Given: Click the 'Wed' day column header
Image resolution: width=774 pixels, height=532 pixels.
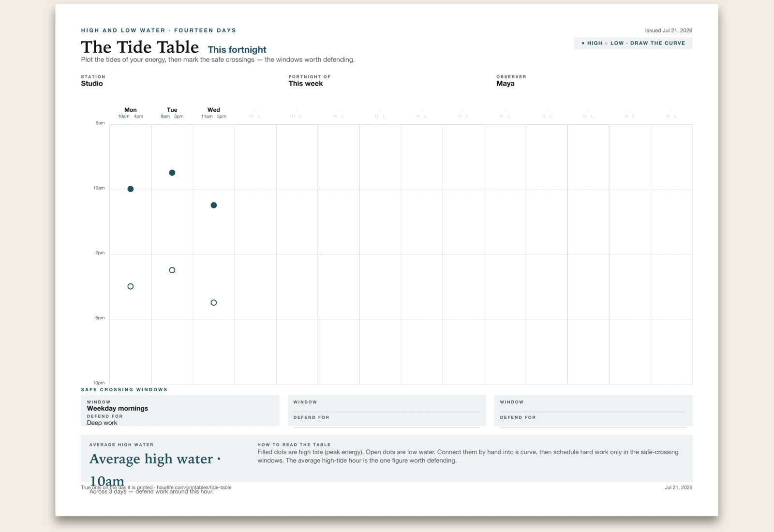Looking at the screenshot, I should [214, 110].
